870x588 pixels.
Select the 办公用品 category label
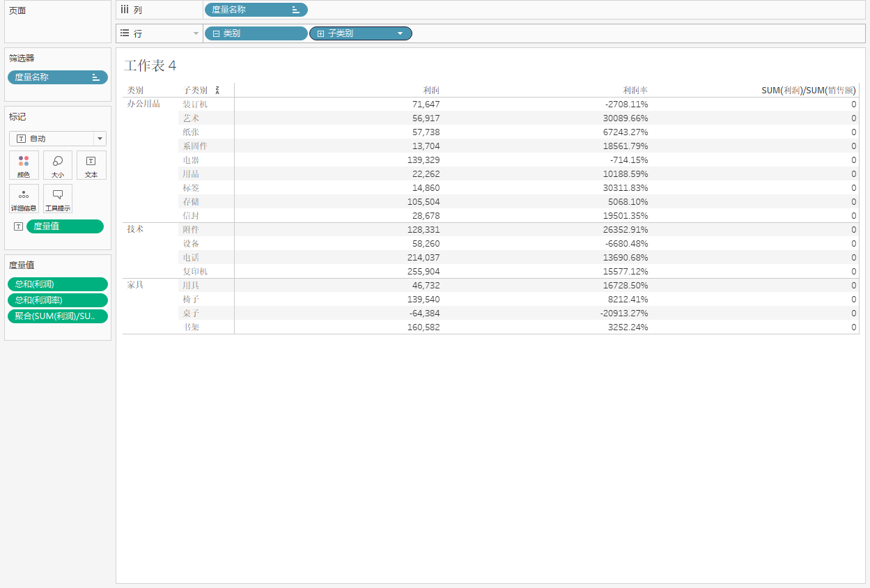[x=143, y=104]
